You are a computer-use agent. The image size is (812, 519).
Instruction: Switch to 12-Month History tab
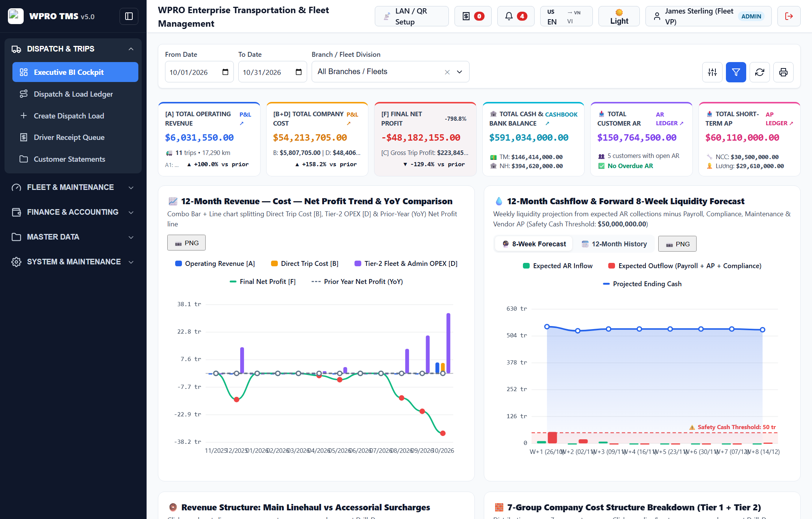[x=614, y=244]
